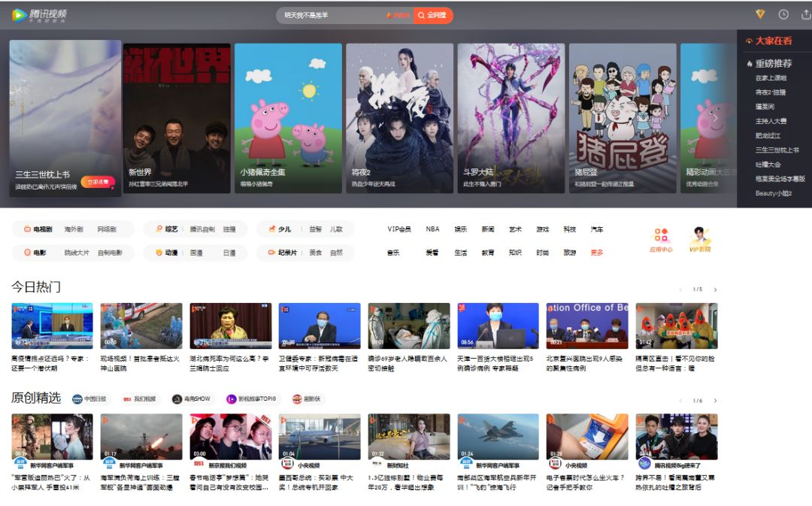Screen dimensions: 812x506
Task: Open the VIP会员 category
Action: (x=399, y=229)
